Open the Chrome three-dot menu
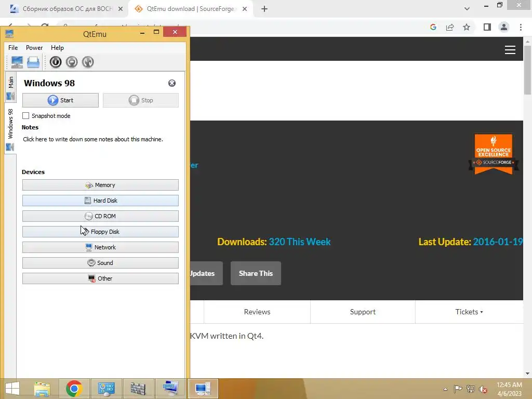This screenshot has width=532, height=399. point(521,27)
